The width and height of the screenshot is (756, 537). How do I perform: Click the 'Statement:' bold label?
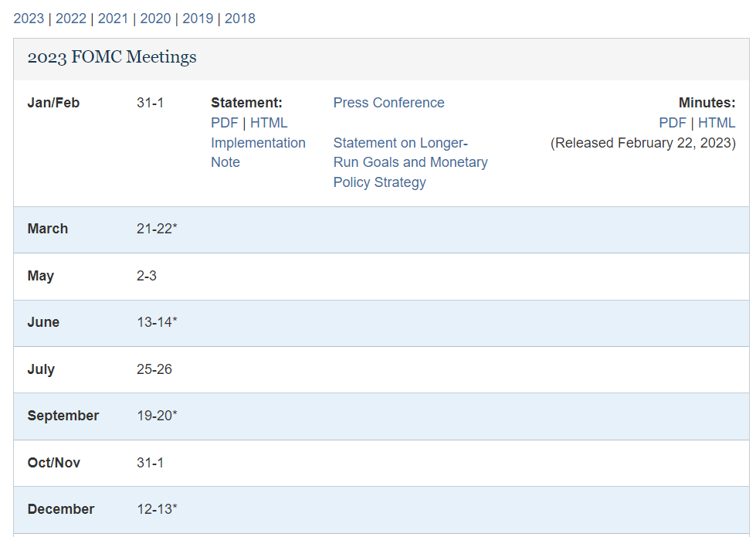(x=246, y=103)
